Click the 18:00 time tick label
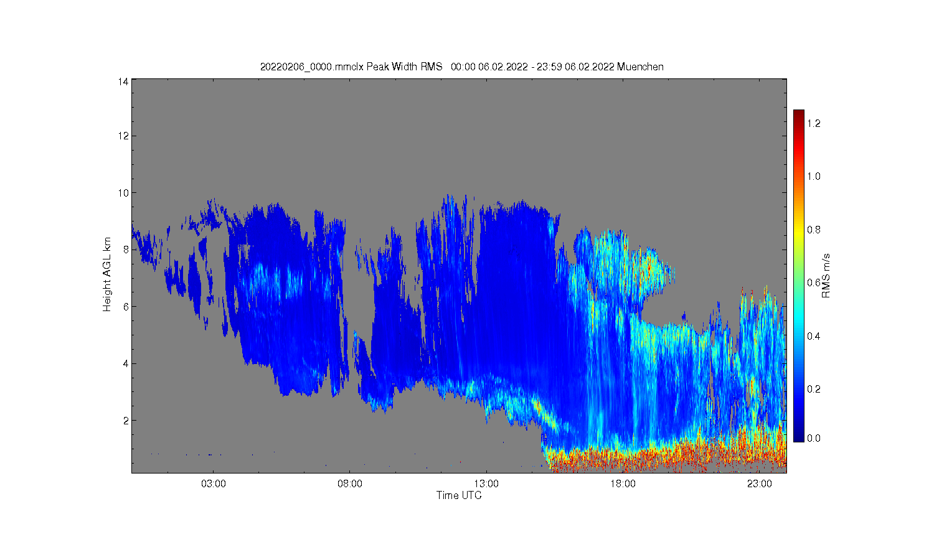Viewport: 934px width, 560px height. (623, 483)
